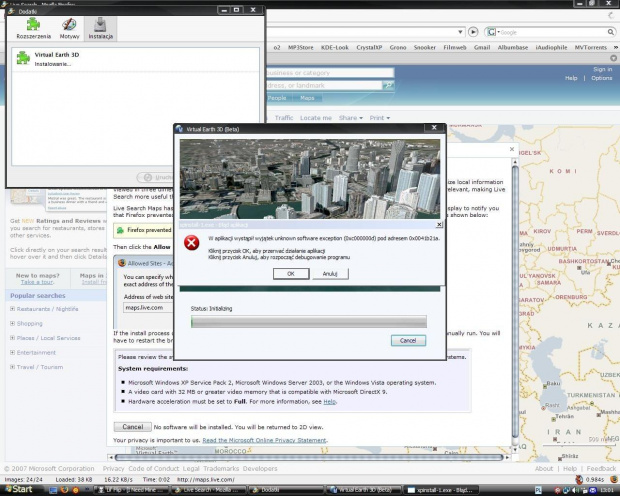The image size is (620, 496).
Task: Open the Albumbase bookmark
Action: [513, 47]
